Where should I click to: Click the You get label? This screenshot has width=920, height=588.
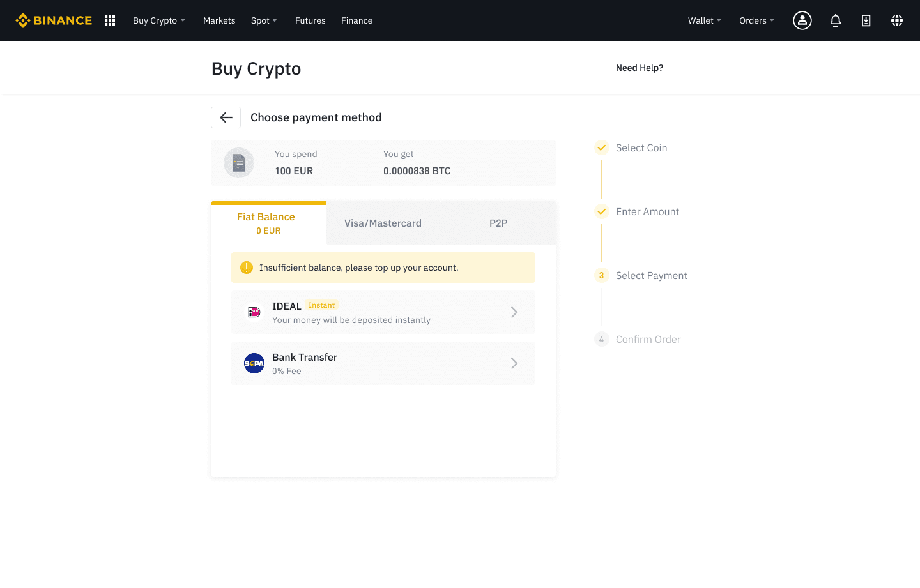[399, 154]
